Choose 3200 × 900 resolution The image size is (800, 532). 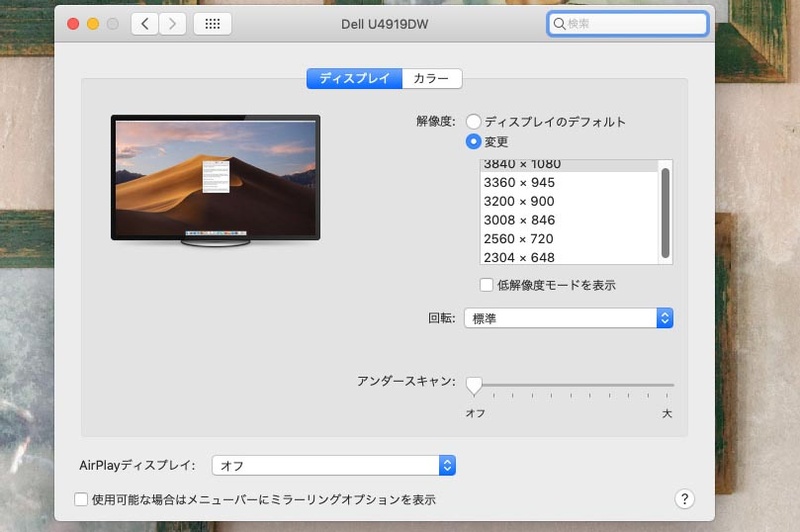click(x=569, y=201)
